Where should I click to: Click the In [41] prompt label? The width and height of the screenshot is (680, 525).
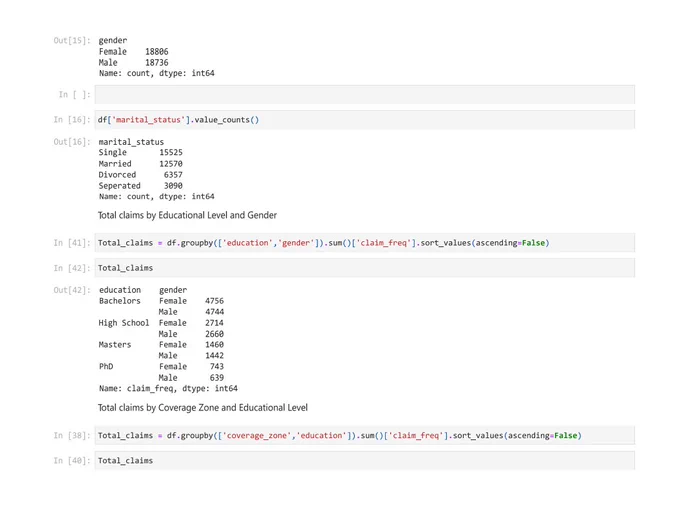(x=72, y=243)
